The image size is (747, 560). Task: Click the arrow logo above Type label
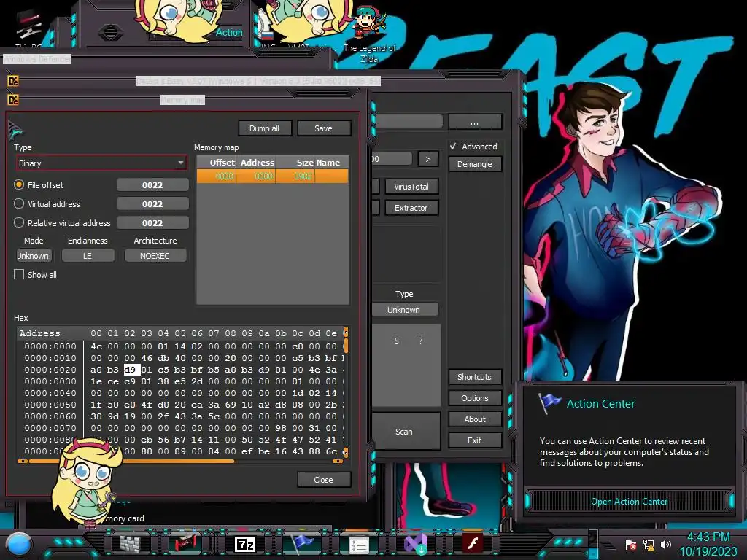(15, 129)
